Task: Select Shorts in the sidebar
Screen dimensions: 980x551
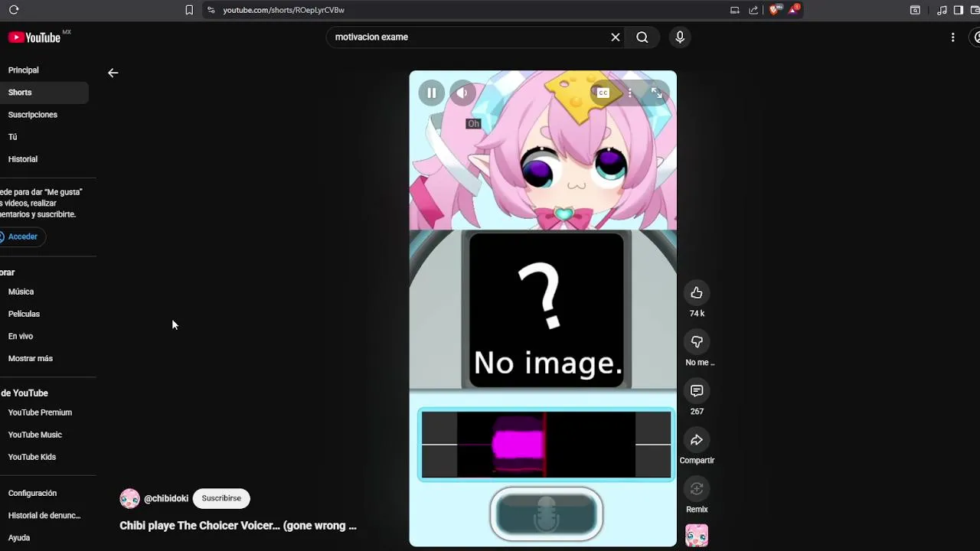Action: click(44, 93)
